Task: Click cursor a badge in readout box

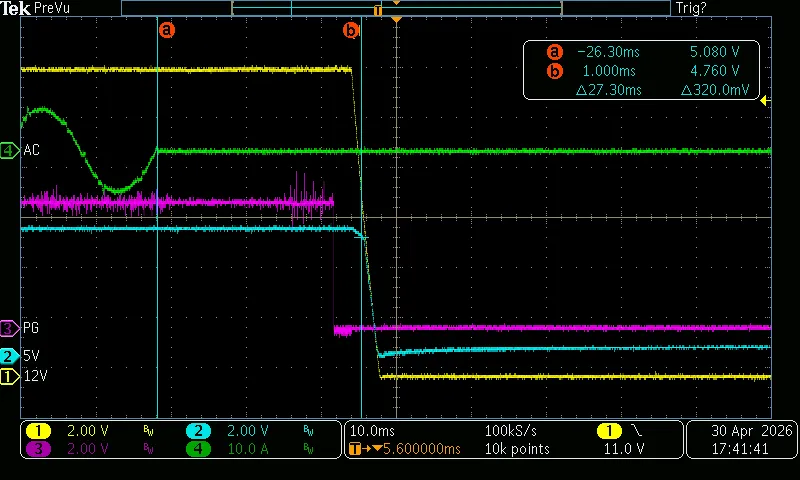Action: [555, 52]
